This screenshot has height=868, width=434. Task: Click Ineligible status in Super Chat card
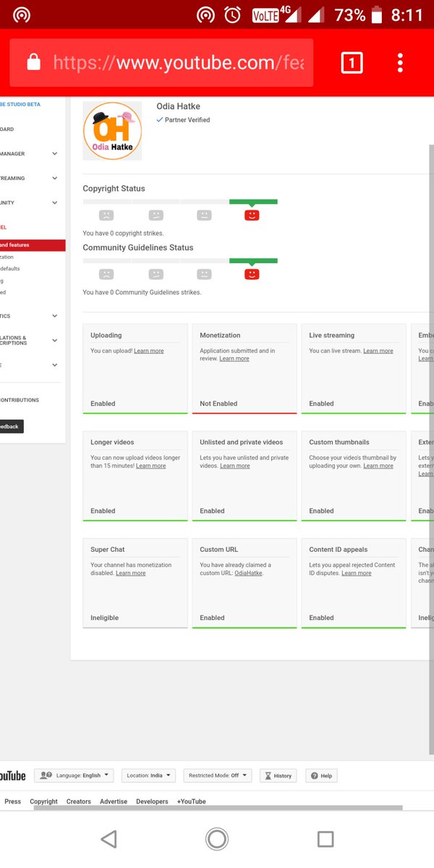(x=105, y=618)
